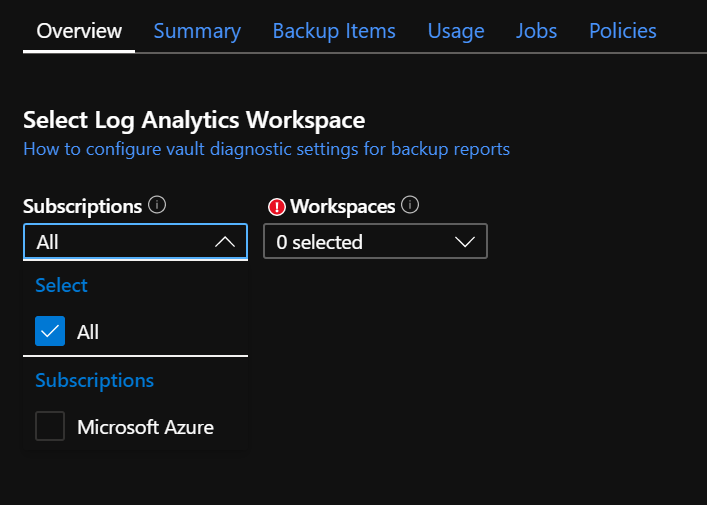Click the 'Select Log Analytics Workspace' heading
707x505 pixels.
(x=194, y=120)
